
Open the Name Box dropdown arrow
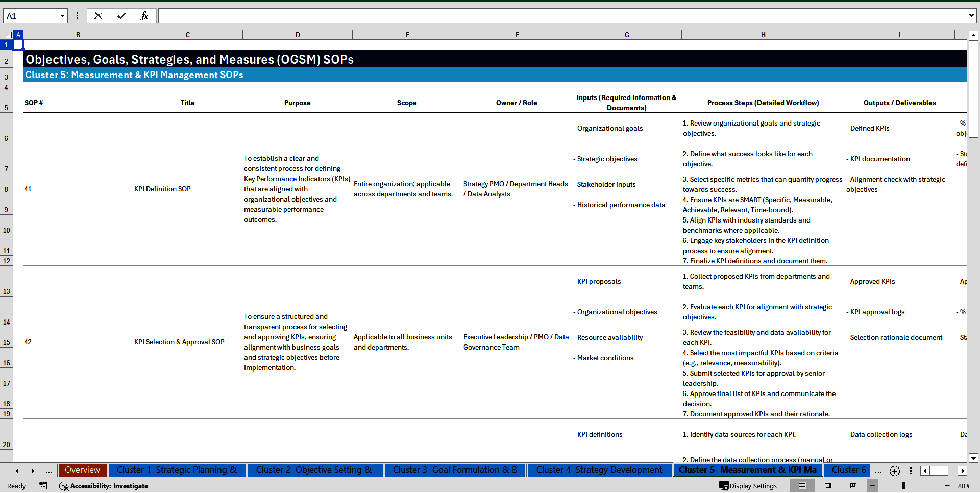point(62,16)
